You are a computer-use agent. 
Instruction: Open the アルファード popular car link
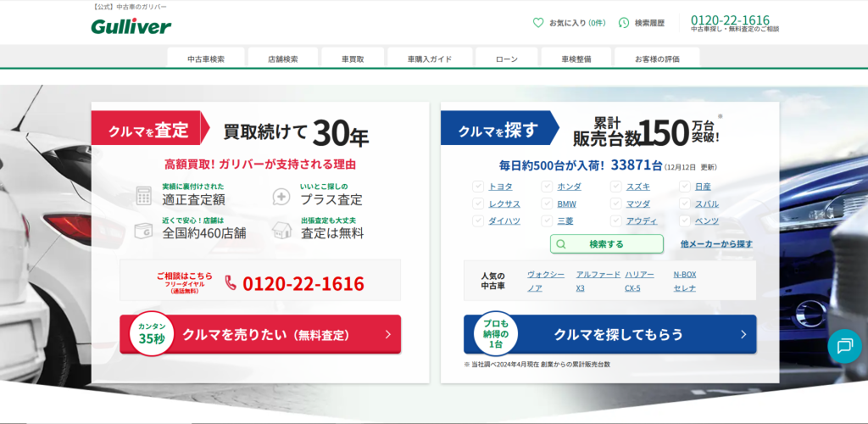598,275
